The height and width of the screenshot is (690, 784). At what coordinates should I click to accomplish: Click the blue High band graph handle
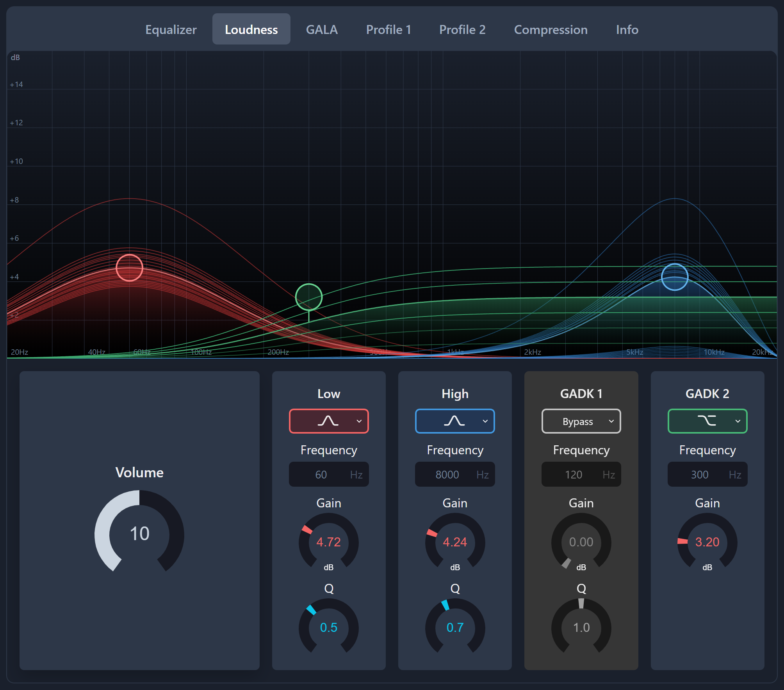[674, 277]
